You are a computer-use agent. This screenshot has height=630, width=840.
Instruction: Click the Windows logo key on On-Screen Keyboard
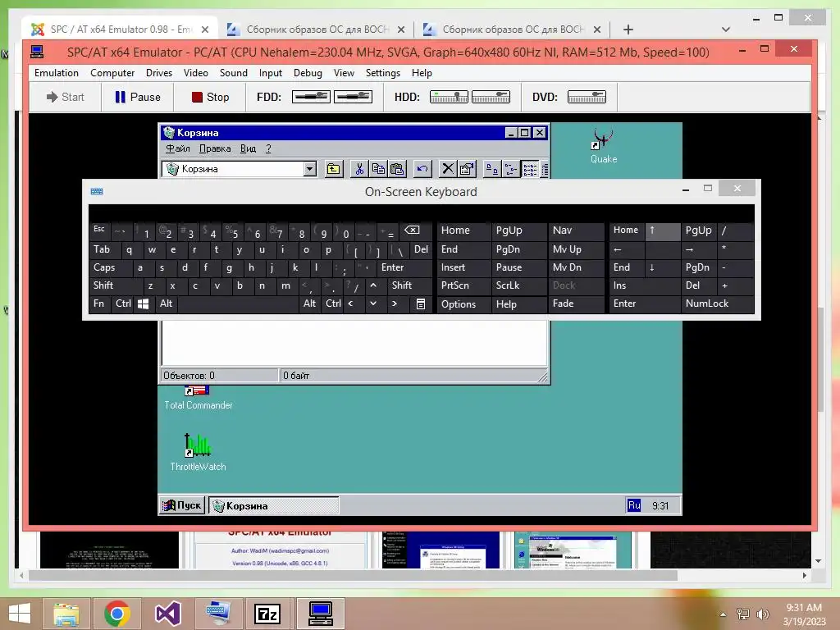[x=143, y=304]
